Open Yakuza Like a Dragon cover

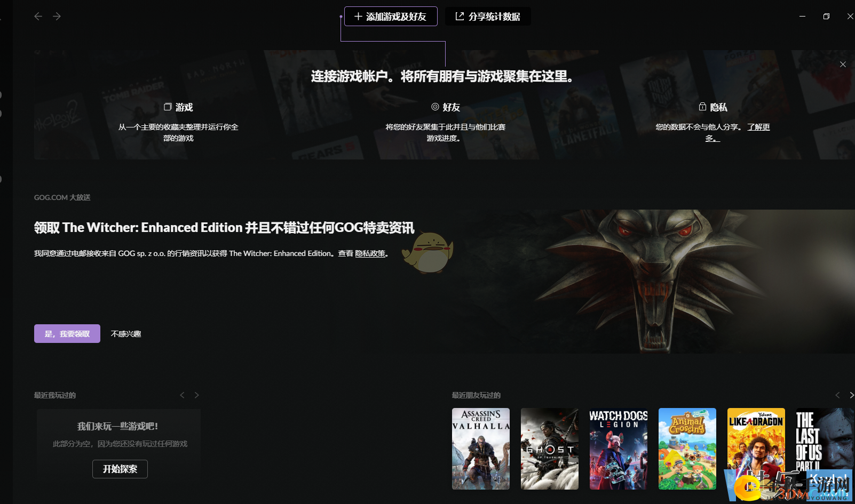pyautogui.click(x=756, y=449)
